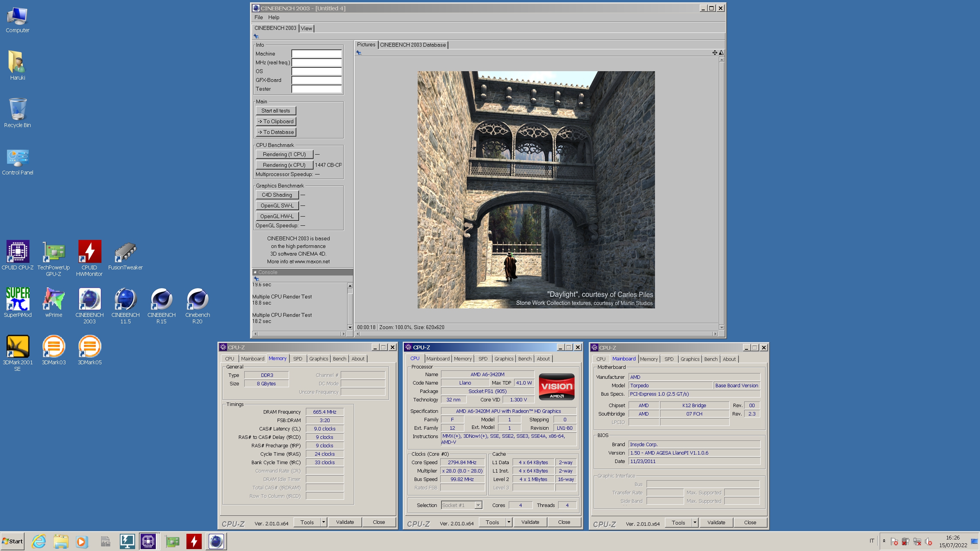Click the Tester input field

pos(316,89)
